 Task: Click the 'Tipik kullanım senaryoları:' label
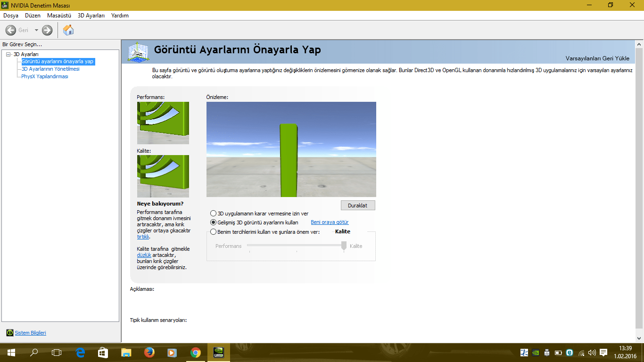(158, 320)
